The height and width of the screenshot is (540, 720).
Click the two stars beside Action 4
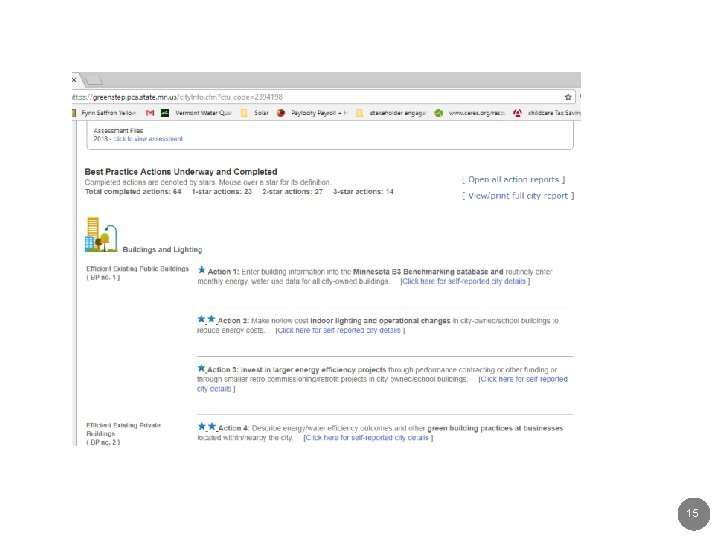[x=207, y=427]
